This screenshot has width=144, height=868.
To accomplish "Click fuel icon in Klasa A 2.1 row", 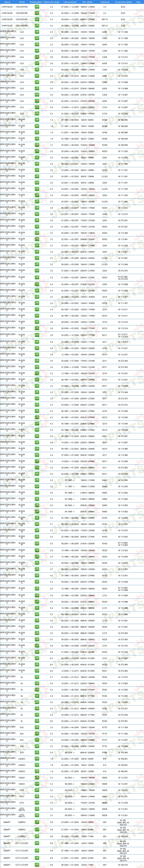I will (x=37, y=145).
